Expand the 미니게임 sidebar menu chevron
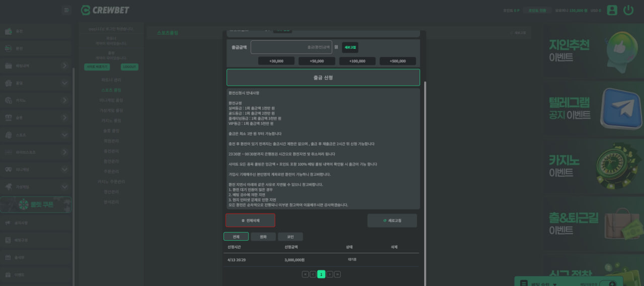644x286 pixels. [65, 170]
